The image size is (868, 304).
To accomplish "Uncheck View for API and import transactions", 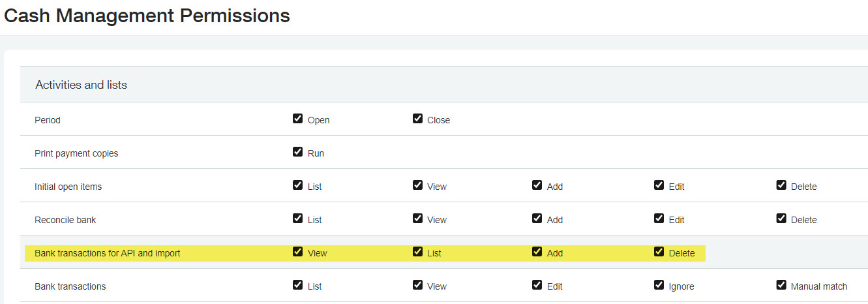I will pos(298,252).
